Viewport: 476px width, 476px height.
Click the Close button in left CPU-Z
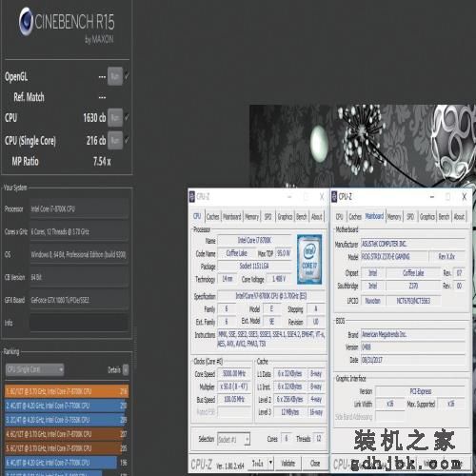[x=315, y=464]
